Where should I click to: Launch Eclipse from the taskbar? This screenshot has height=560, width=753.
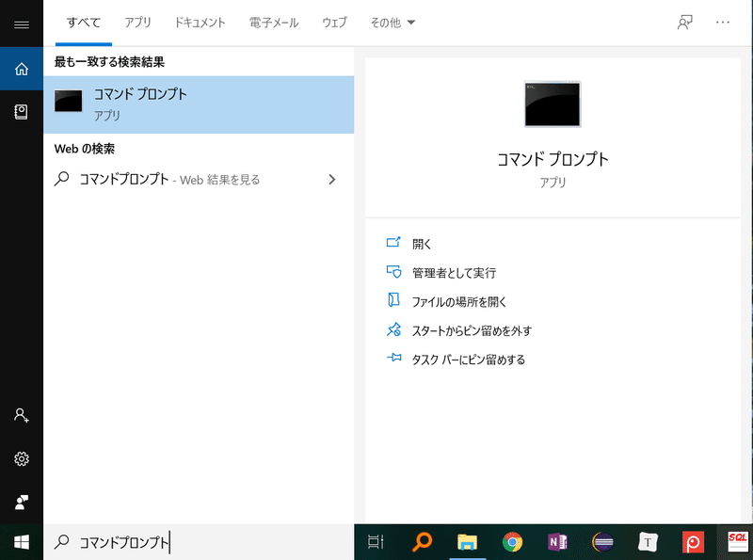pyautogui.click(x=602, y=542)
